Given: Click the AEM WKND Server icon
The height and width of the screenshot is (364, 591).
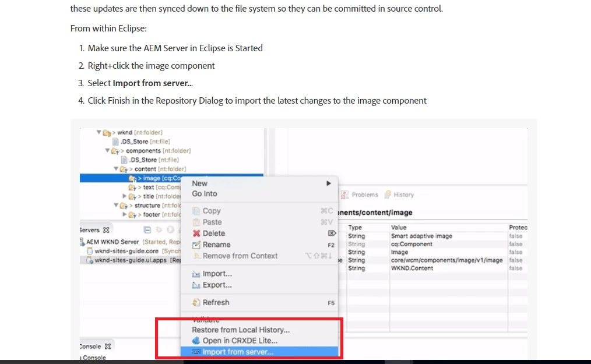Looking at the screenshot, I should pyautogui.click(x=82, y=242).
